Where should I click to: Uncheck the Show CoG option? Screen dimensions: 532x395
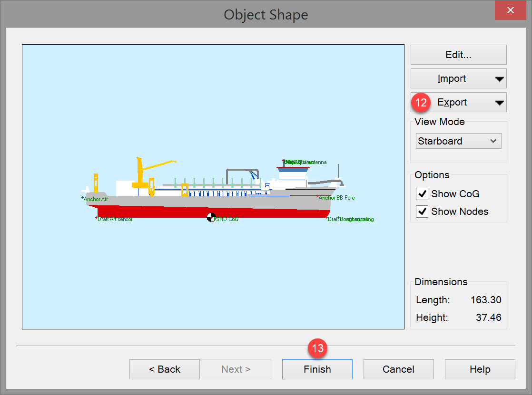click(x=422, y=194)
